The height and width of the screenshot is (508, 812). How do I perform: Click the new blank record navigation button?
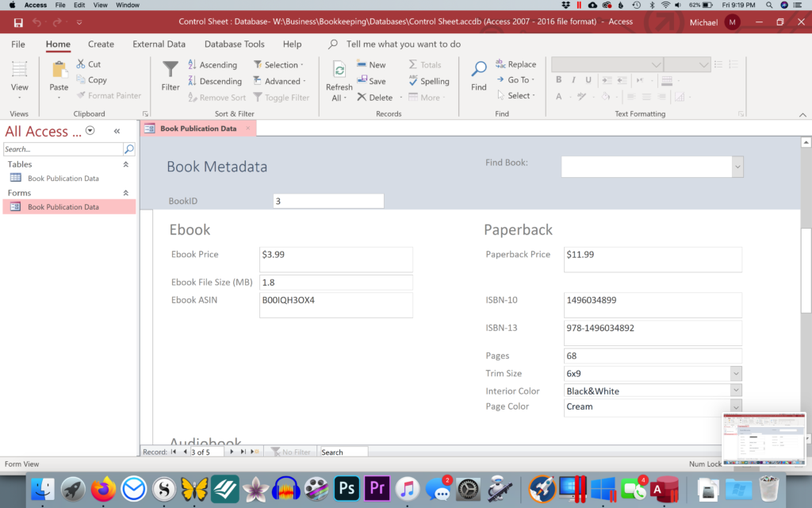pos(255,452)
